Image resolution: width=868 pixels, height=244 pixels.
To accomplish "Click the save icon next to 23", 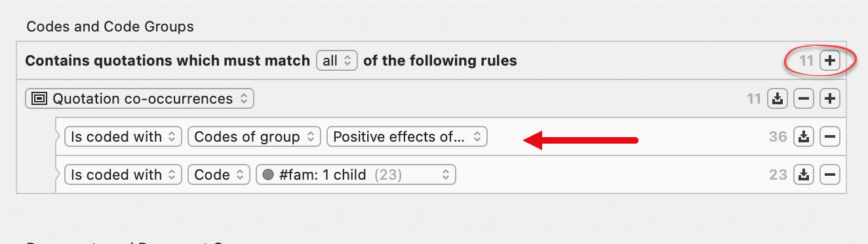I will coord(804,175).
